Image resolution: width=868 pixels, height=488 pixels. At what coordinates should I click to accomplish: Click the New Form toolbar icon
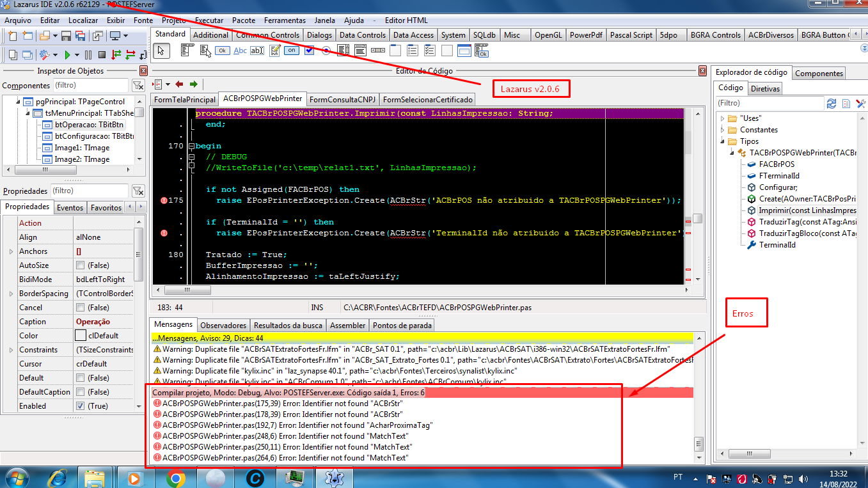(x=28, y=36)
